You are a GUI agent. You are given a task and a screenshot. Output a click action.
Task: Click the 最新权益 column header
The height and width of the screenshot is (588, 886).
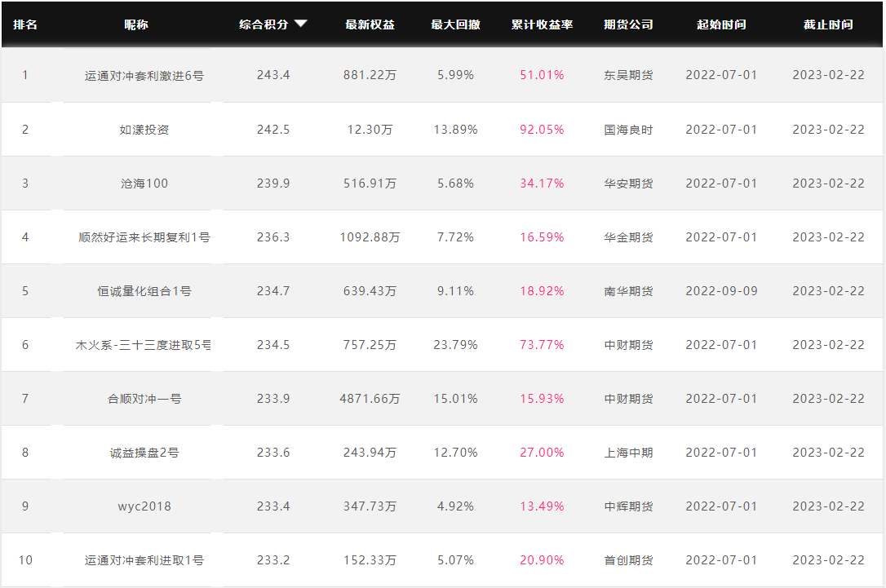click(x=370, y=24)
